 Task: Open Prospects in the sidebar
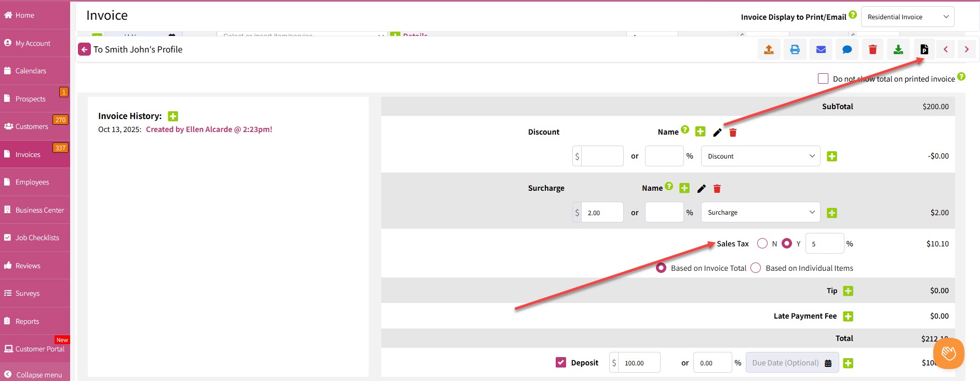pyautogui.click(x=35, y=99)
